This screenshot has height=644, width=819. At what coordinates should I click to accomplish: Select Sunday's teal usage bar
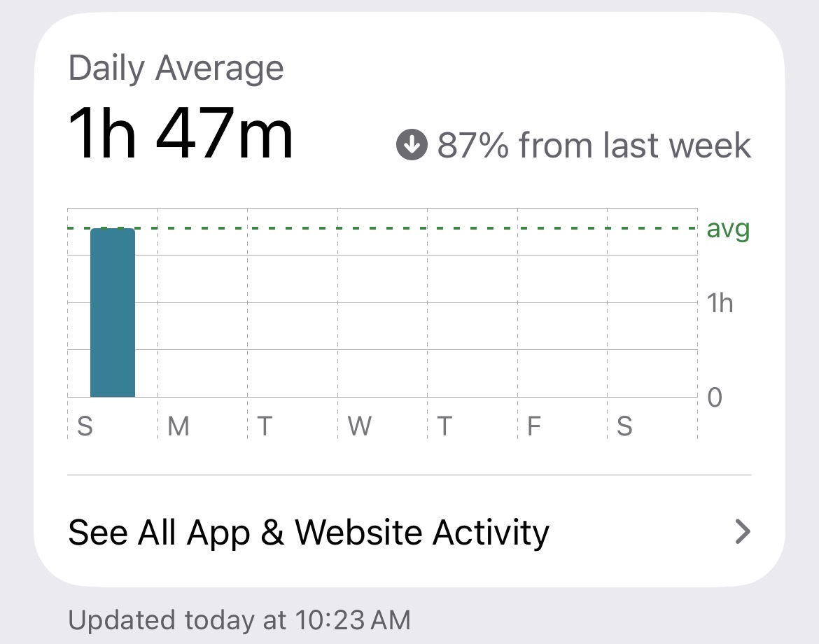(x=113, y=312)
